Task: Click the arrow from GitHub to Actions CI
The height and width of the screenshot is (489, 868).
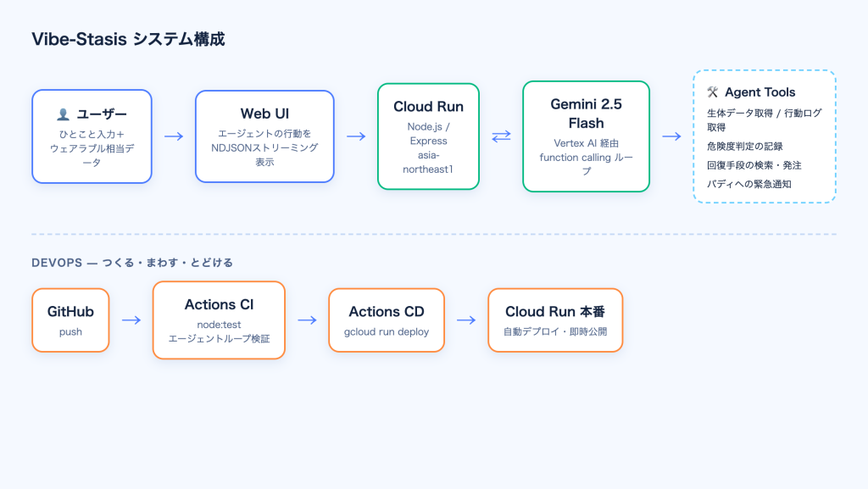Action: pos(131,320)
